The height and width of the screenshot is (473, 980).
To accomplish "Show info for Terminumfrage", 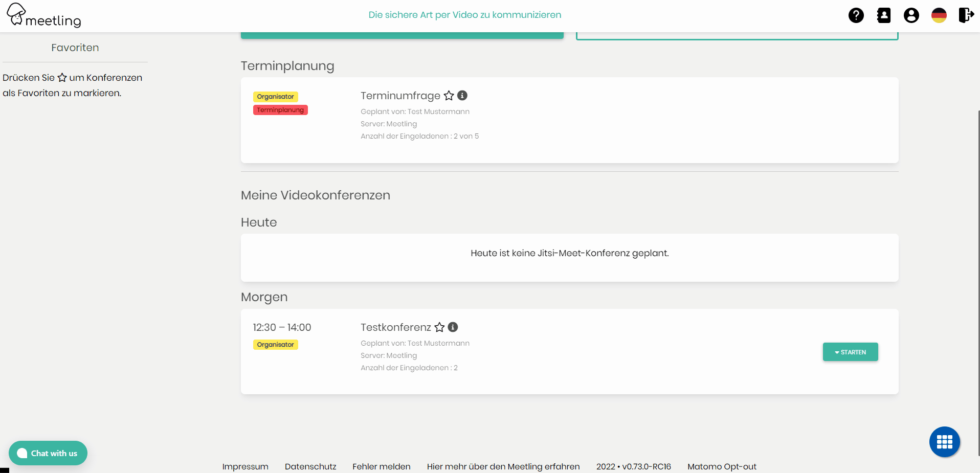I will (462, 96).
